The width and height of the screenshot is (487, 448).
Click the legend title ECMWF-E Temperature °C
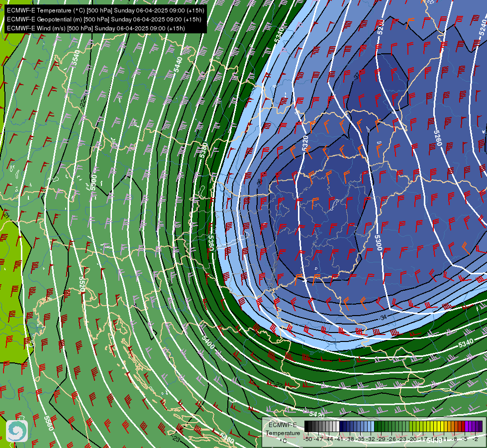pos(283,433)
